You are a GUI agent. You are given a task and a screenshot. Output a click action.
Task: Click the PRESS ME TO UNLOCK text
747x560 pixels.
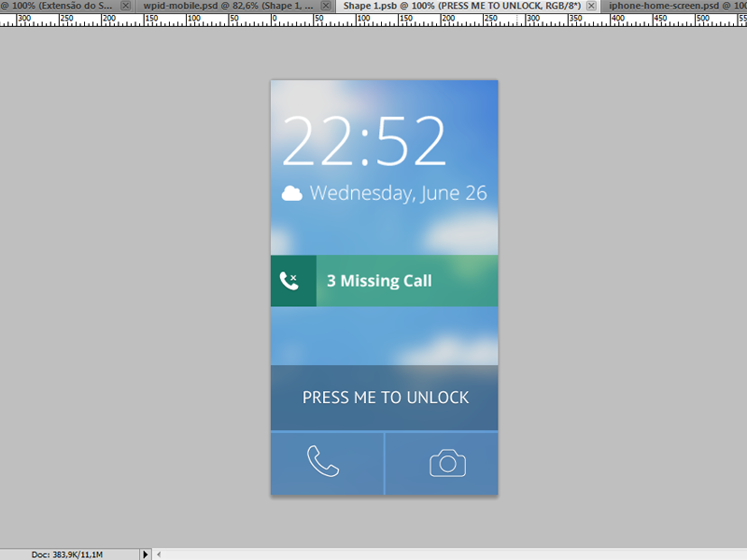point(386,398)
